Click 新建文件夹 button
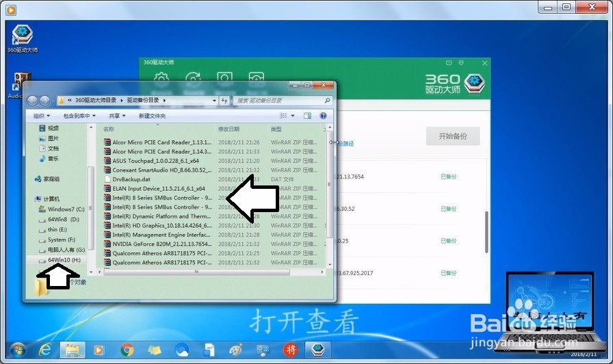The height and width of the screenshot is (364, 613). (152, 116)
